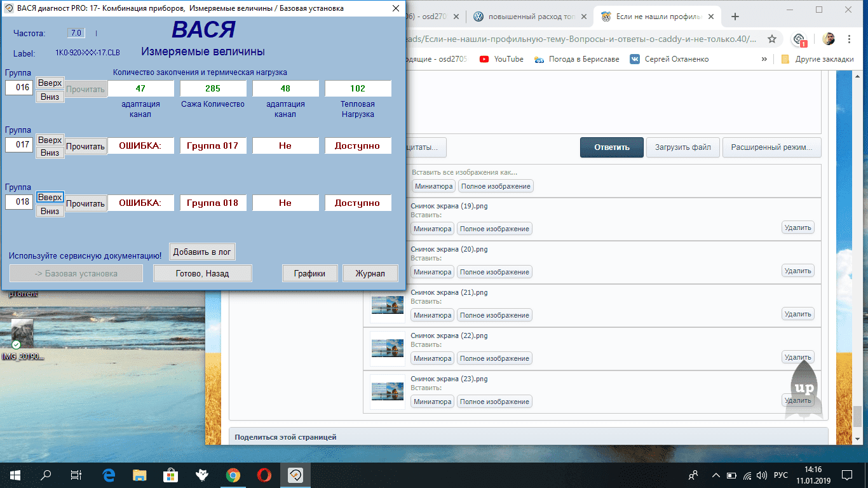Click 'Вверх' for group 018
The height and width of the screenshot is (488, 868).
pyautogui.click(x=50, y=198)
